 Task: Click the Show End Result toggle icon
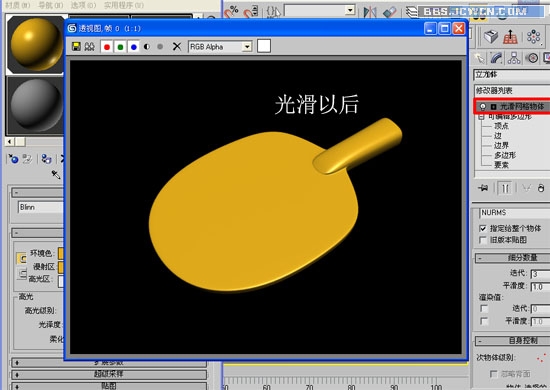(505, 188)
